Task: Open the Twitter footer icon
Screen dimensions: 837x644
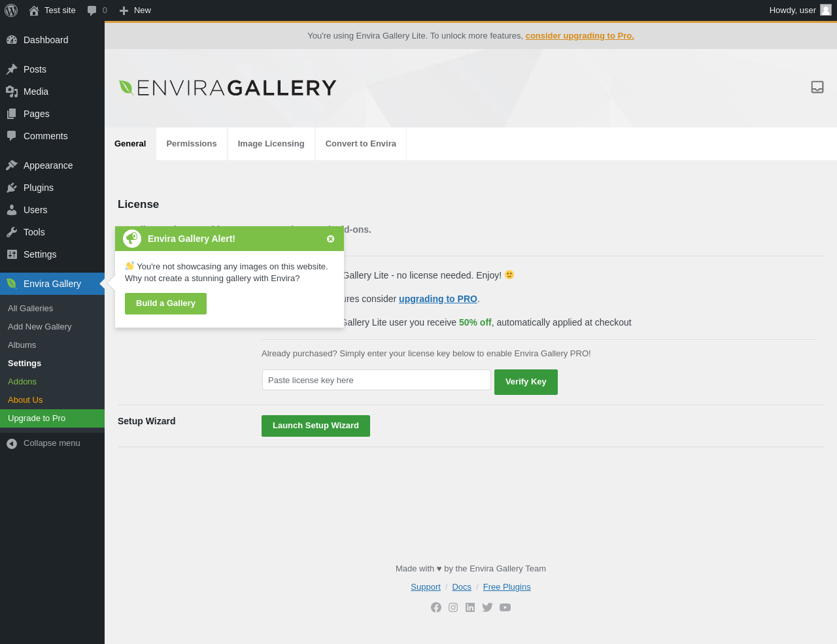Action: click(487, 607)
